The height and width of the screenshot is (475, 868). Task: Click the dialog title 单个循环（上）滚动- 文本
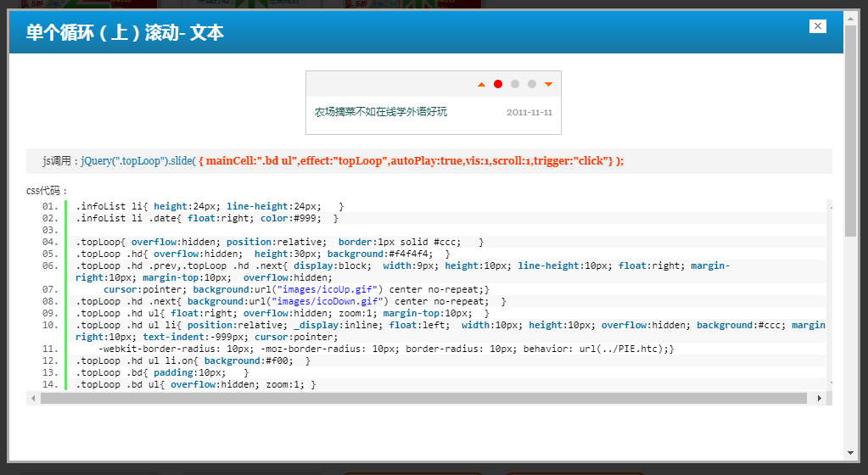[x=125, y=32]
